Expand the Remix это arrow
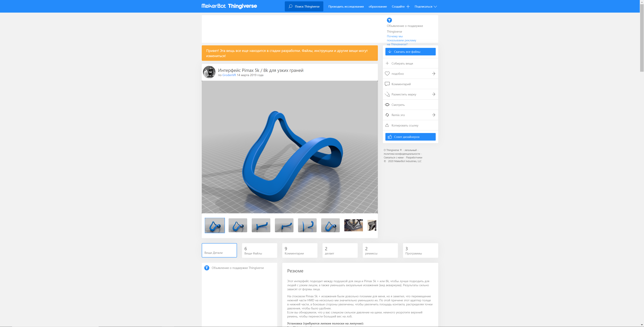This screenshot has width=644, height=327. [434, 115]
